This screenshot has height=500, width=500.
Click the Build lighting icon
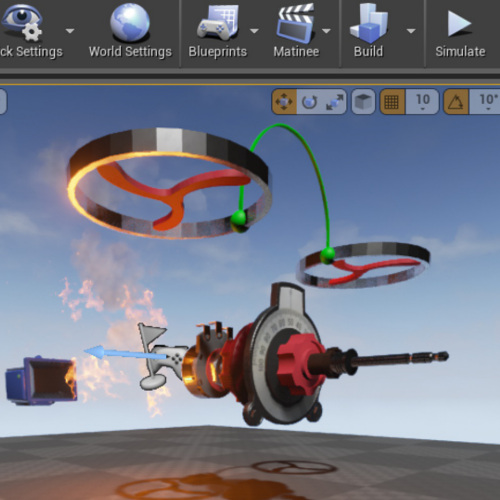coord(369,23)
